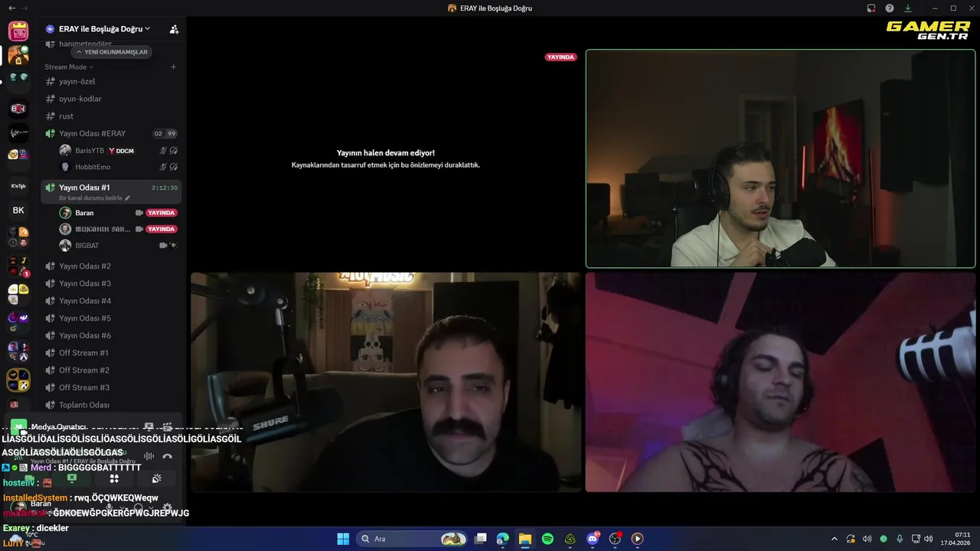Viewport: 980px width, 551px height.
Task: Open the BRN server in the server rail
Action: tap(18, 109)
